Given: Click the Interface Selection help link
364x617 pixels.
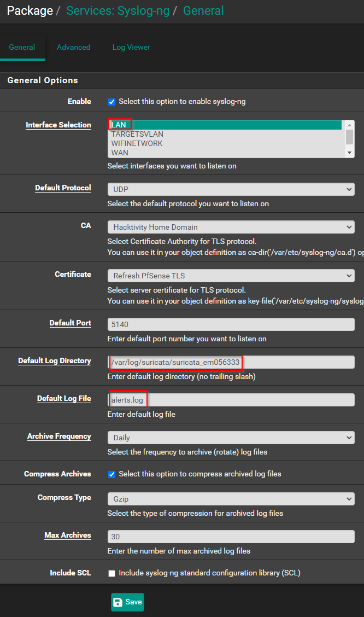Looking at the screenshot, I should [x=58, y=125].
